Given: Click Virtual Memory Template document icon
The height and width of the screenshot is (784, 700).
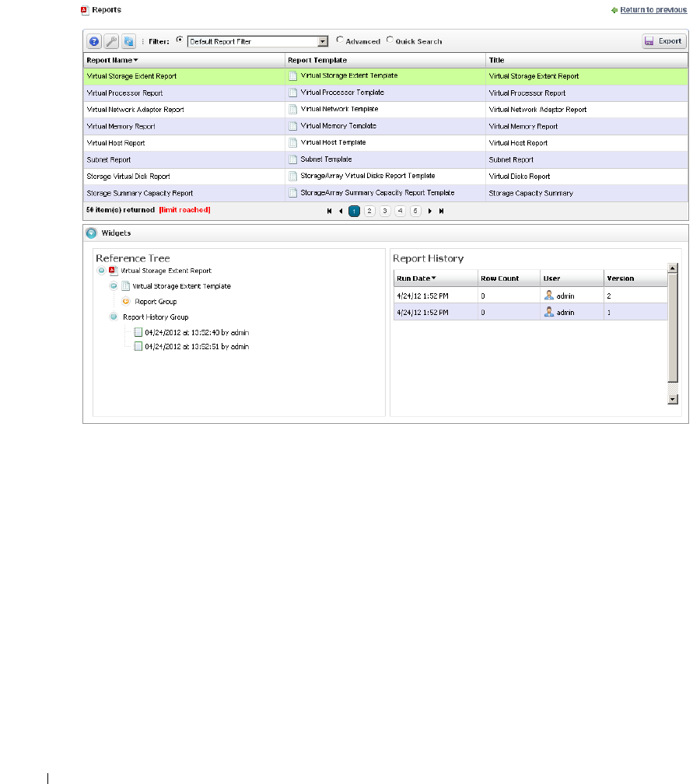Looking at the screenshot, I should pyautogui.click(x=293, y=126).
